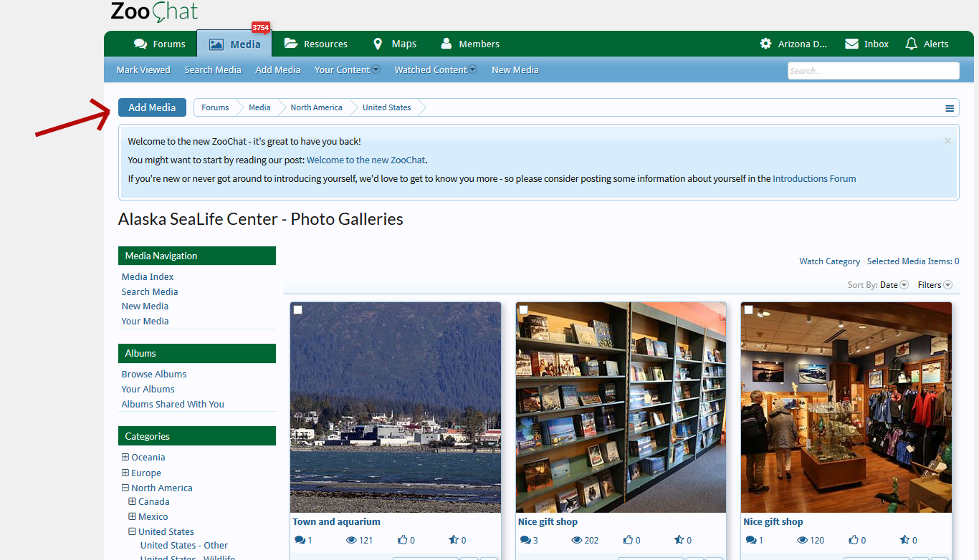The height and width of the screenshot is (560, 979).
Task: Click the hamburger menu icon in breadcrumb bar
Action: point(950,108)
